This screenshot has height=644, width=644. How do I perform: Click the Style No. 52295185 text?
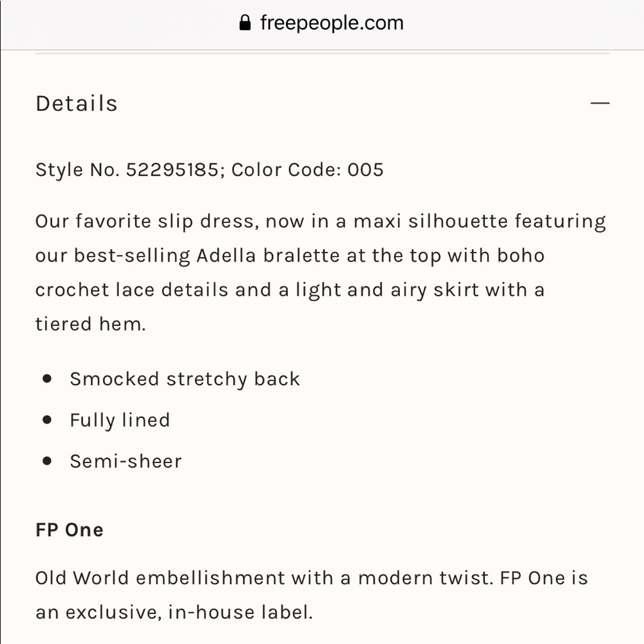128,170
